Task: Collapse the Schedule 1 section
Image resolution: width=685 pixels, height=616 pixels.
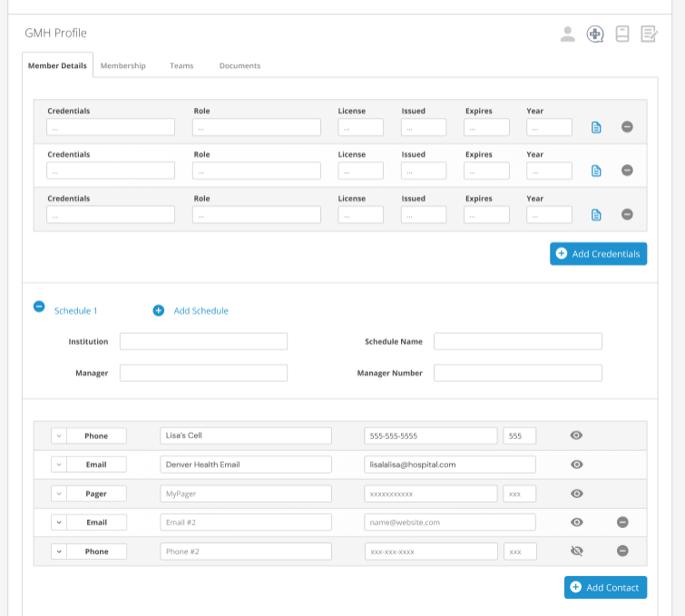Action: [x=39, y=307]
